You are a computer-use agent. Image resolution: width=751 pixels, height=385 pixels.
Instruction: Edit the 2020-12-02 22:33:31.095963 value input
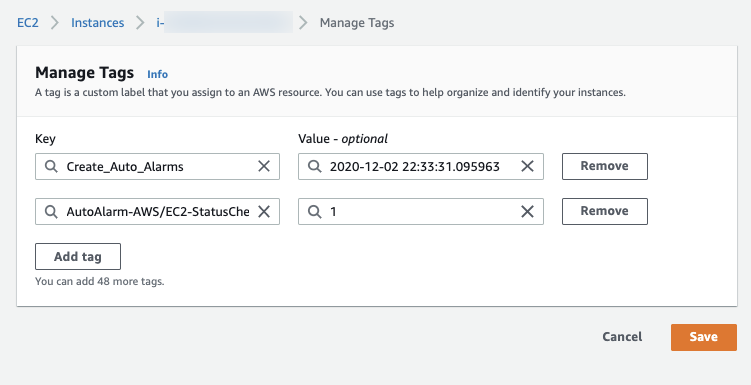[421, 166]
